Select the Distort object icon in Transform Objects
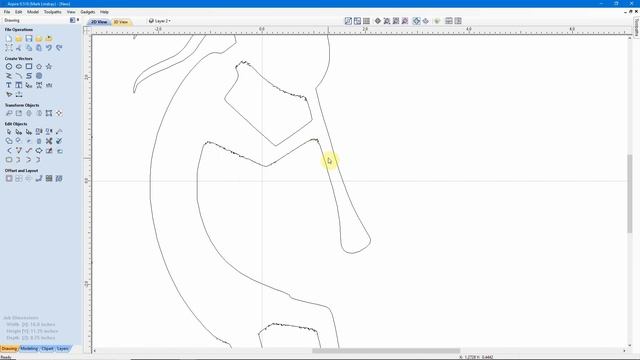Screen dimensions: 640x360 pos(49,113)
